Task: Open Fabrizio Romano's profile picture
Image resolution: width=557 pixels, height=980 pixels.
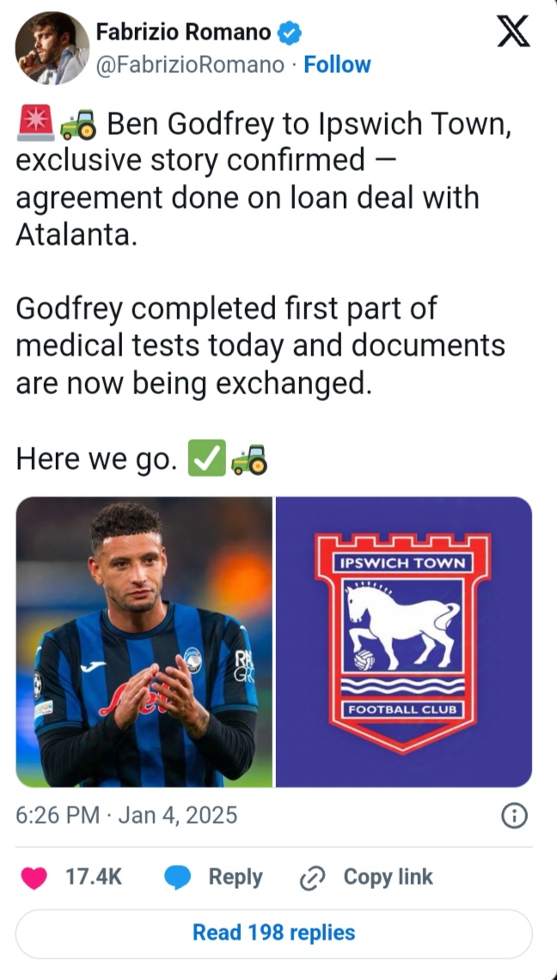Action: tap(52, 48)
